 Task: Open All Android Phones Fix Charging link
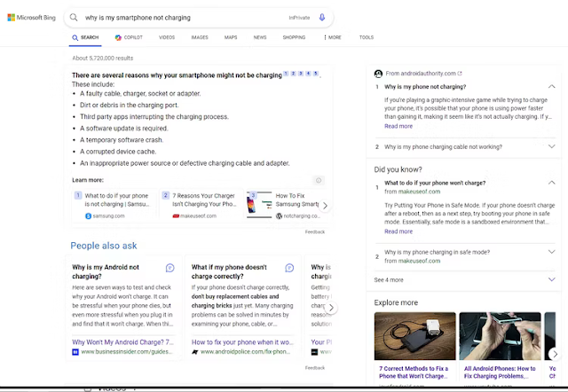pos(500,372)
